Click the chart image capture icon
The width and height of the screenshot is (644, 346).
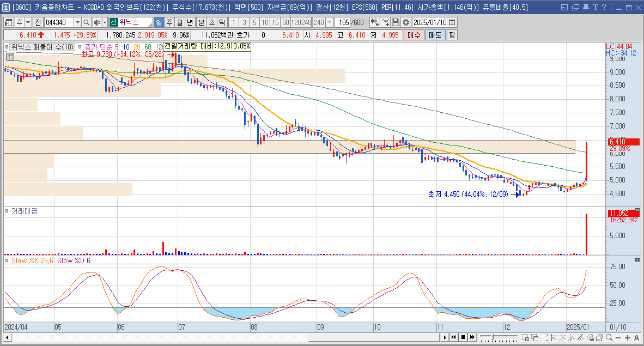point(599,338)
